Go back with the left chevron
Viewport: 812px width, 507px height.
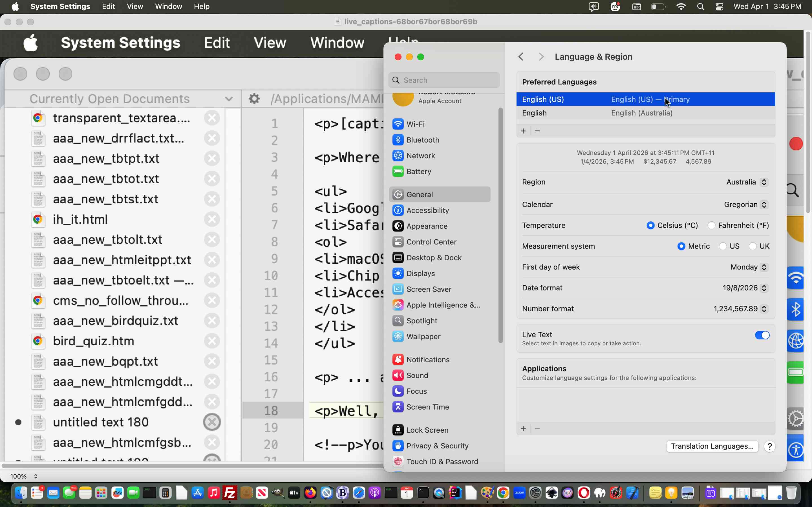(521, 57)
